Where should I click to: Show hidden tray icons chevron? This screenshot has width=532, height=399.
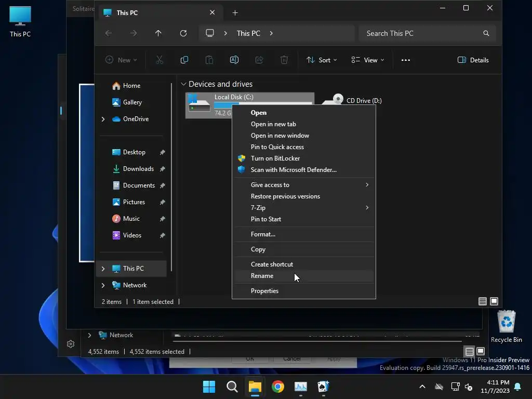(x=422, y=387)
